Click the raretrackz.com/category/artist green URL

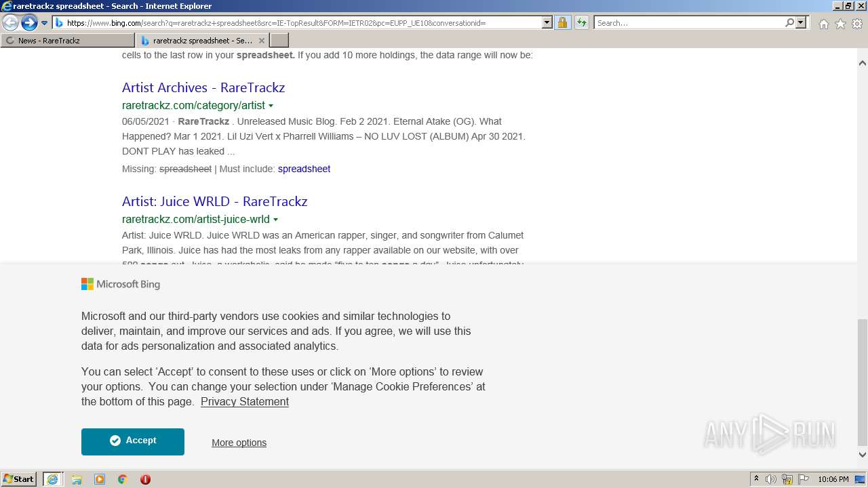[x=193, y=105]
